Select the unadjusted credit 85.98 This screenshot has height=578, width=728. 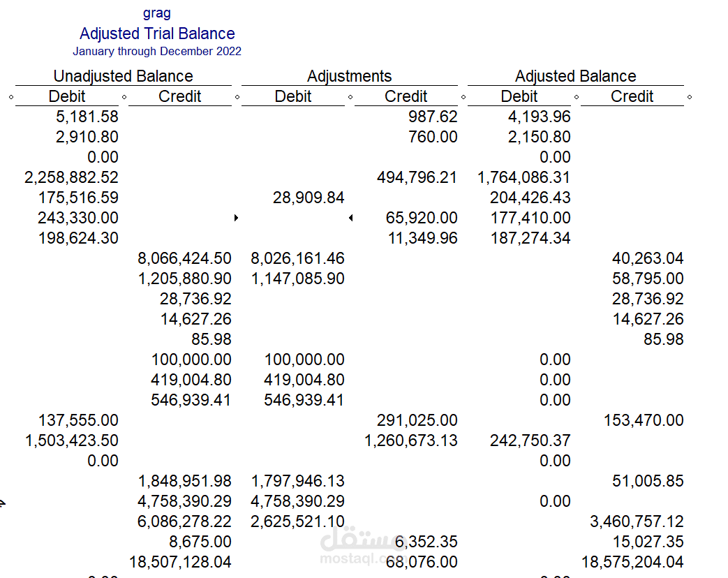211,339
